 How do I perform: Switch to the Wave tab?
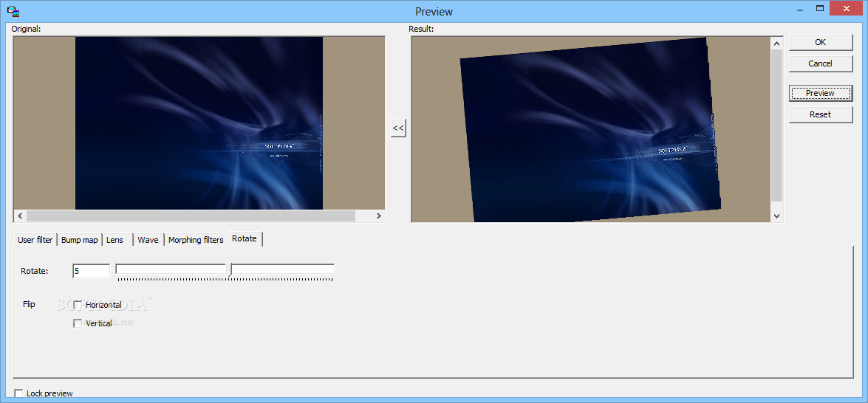[148, 240]
